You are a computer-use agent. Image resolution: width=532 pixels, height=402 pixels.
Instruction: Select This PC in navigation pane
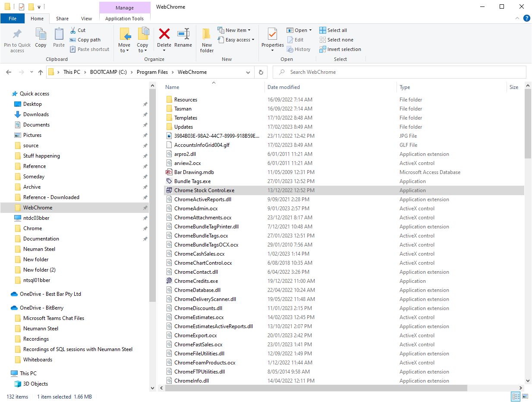click(x=28, y=374)
